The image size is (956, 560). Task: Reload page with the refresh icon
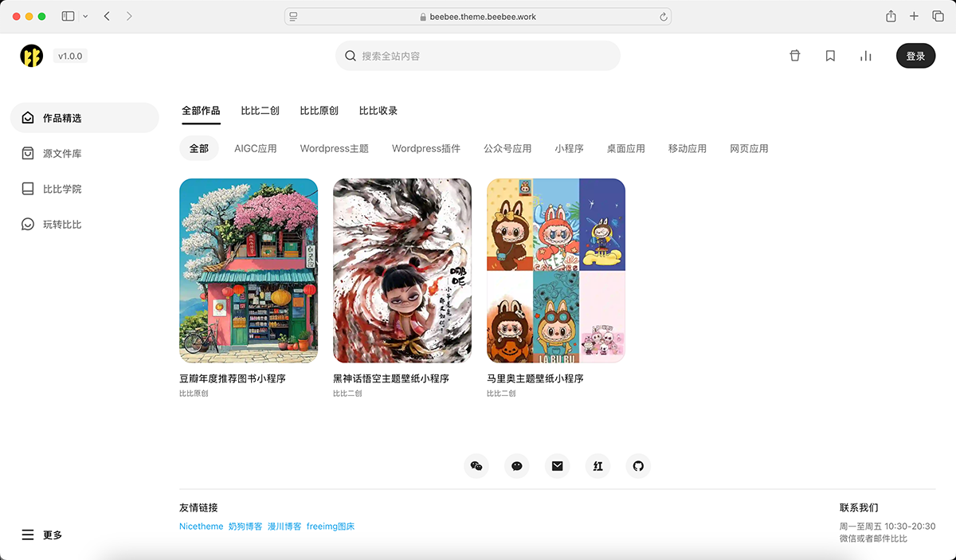(x=663, y=16)
